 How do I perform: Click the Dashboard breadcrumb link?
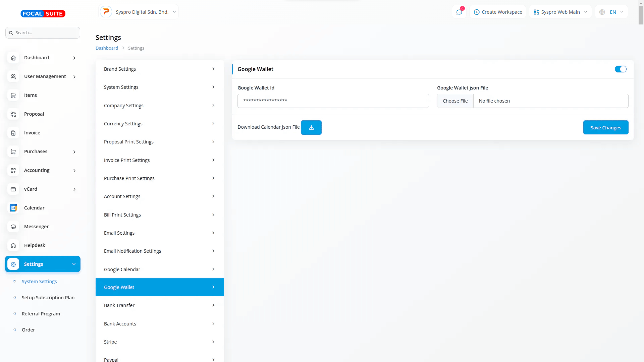[107, 48]
